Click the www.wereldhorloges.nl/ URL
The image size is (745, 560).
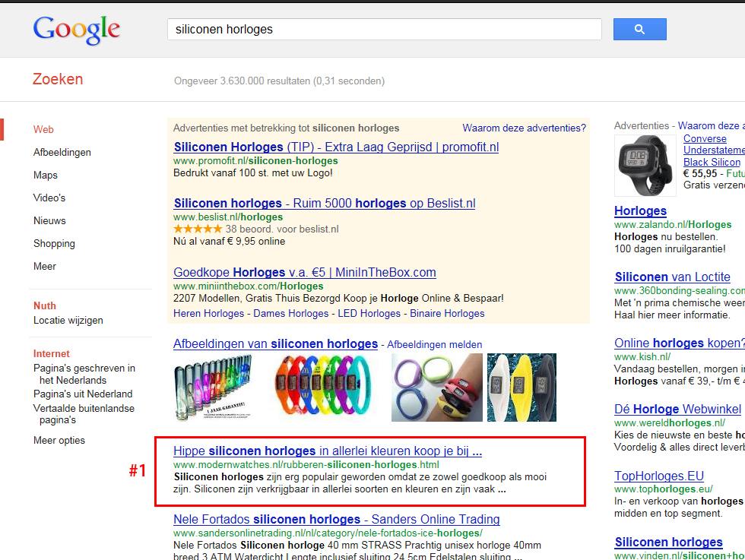click(670, 423)
